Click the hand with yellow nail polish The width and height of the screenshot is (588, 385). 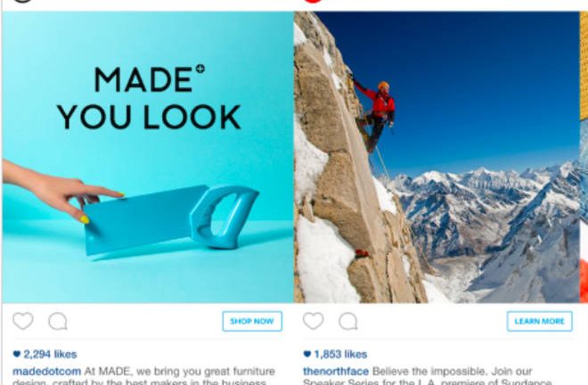coord(60,191)
